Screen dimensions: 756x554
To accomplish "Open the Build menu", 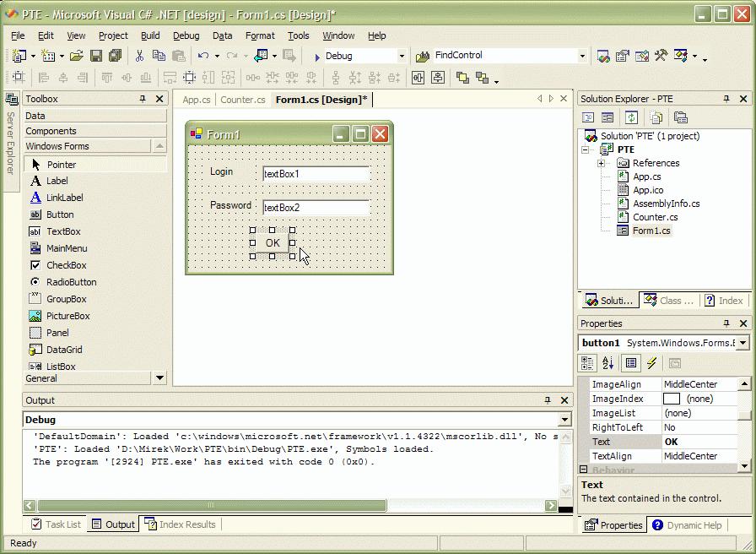I will pyautogui.click(x=150, y=35).
